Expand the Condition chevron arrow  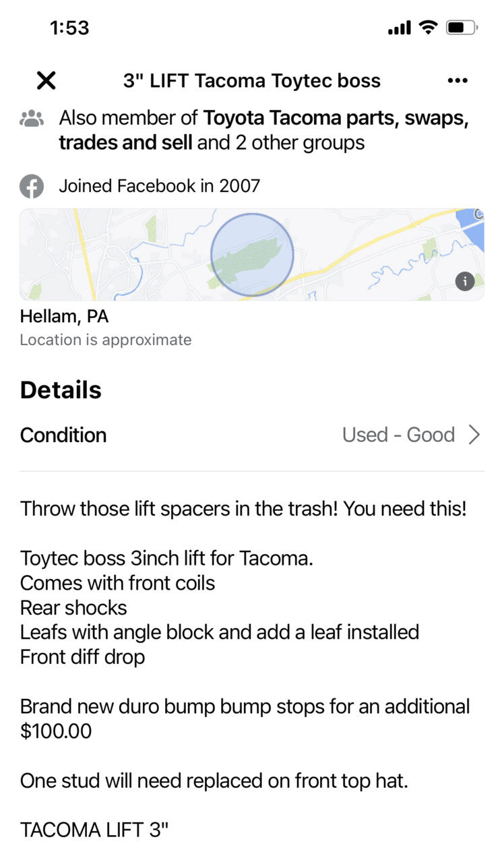pos(474,435)
